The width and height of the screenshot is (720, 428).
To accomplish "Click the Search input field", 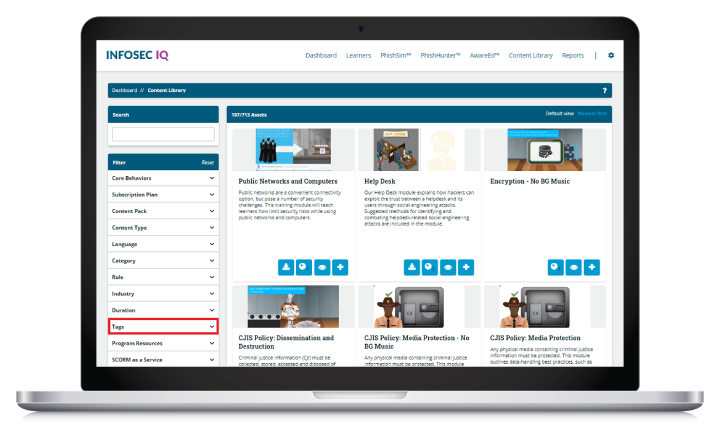I will pyautogui.click(x=163, y=134).
